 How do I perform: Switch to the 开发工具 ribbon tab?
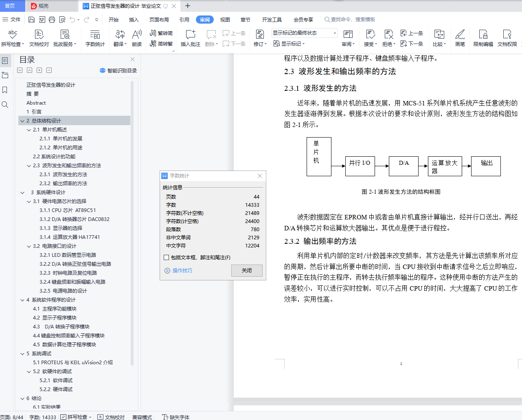(x=272, y=20)
